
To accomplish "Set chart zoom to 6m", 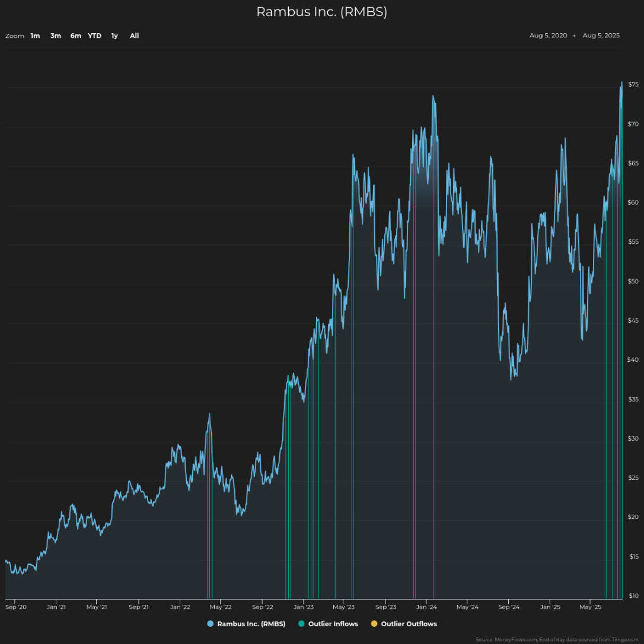I will tap(75, 36).
